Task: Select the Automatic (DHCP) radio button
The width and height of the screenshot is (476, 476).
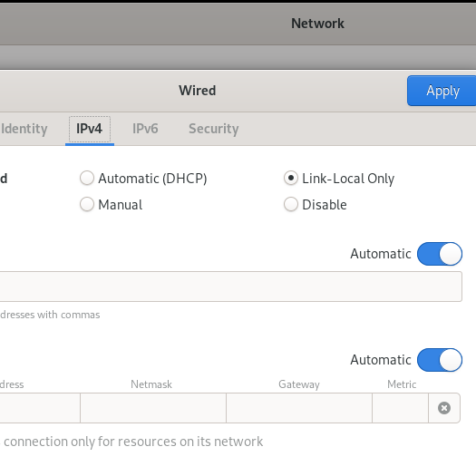Action: pyautogui.click(x=143, y=179)
